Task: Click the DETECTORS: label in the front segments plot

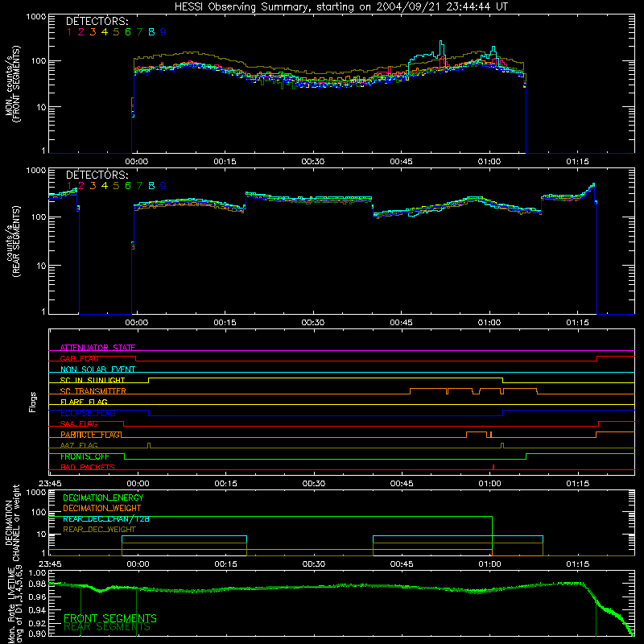Action: click(x=97, y=21)
